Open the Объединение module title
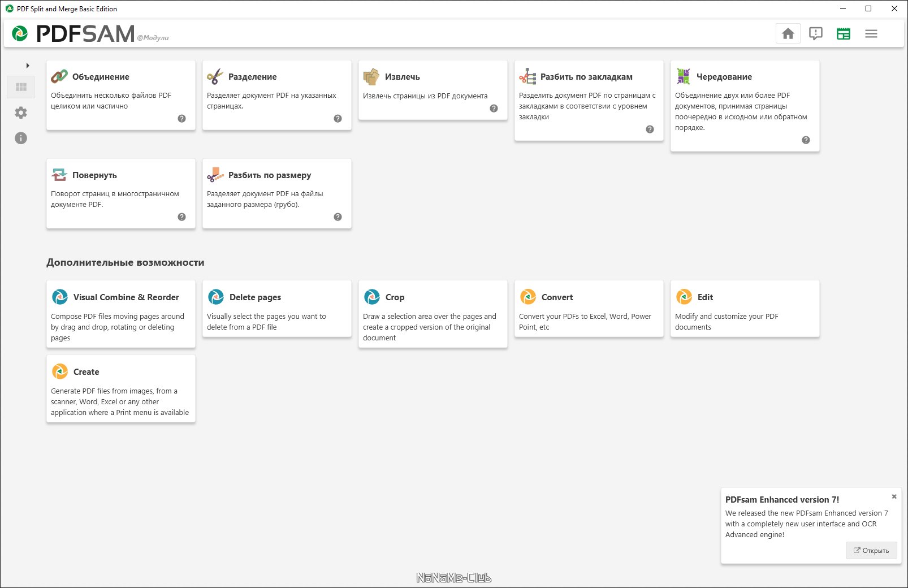908x588 pixels. tap(101, 77)
